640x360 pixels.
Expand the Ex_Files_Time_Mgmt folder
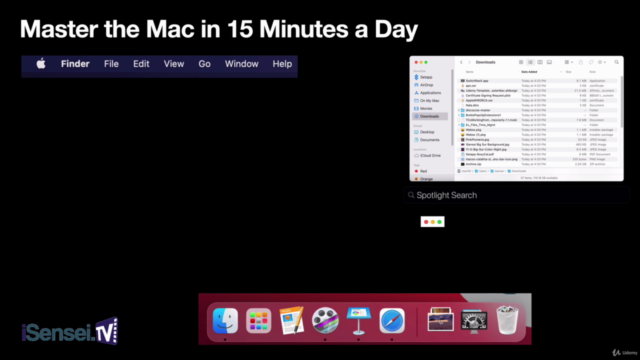tap(459, 125)
